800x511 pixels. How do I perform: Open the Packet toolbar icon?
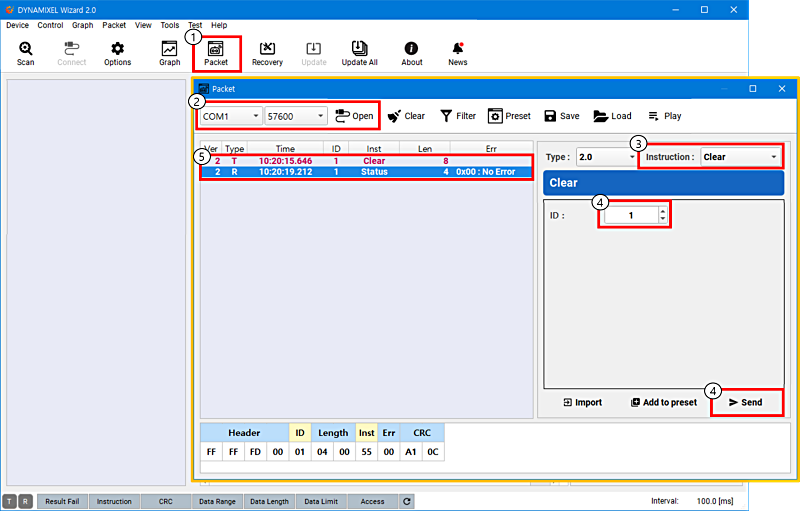pyautogui.click(x=216, y=54)
